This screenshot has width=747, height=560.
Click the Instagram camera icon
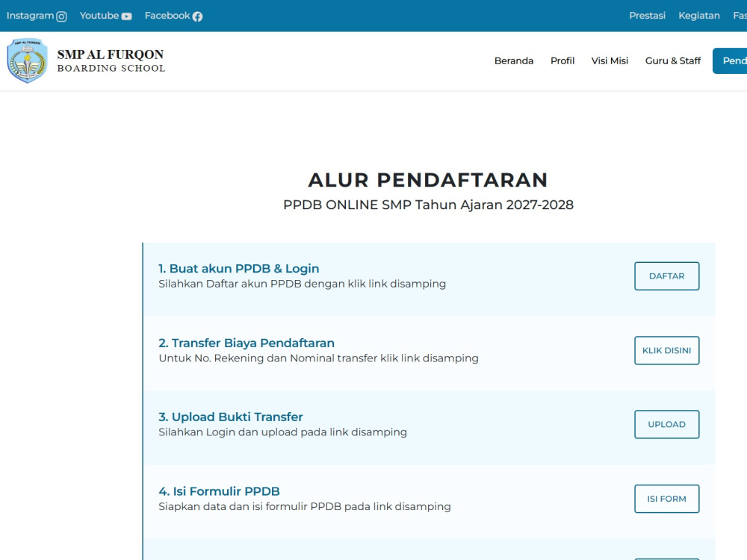point(61,16)
